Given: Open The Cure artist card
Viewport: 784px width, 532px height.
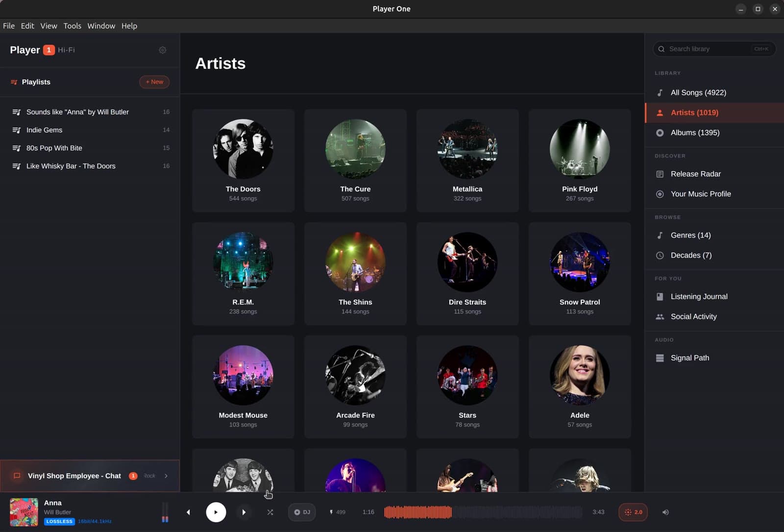Looking at the screenshot, I should pyautogui.click(x=355, y=161).
